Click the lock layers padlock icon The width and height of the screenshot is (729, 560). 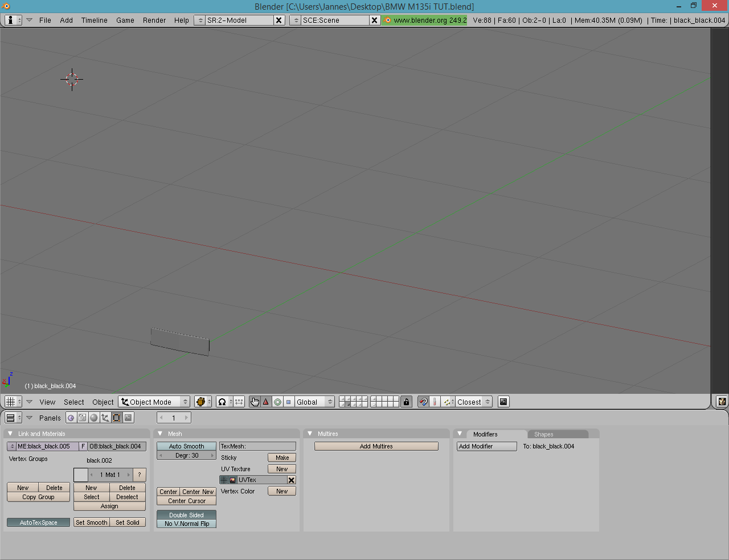point(406,402)
